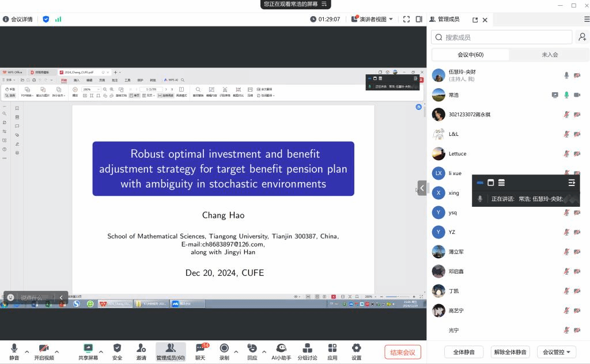The width and height of the screenshot is (590, 364).
Task: Click the 邀请 invite icon
Action: (141, 348)
